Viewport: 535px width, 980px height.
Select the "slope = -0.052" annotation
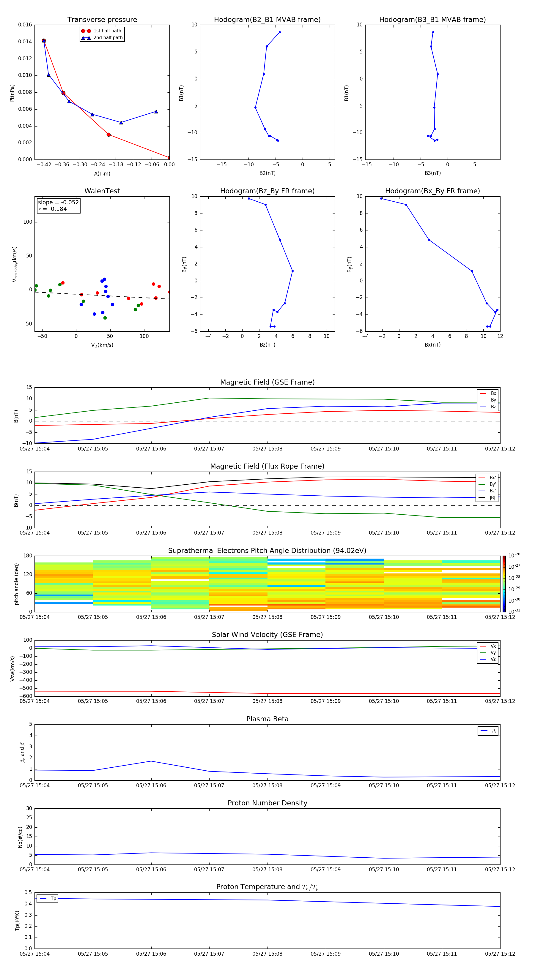[x=58, y=203]
